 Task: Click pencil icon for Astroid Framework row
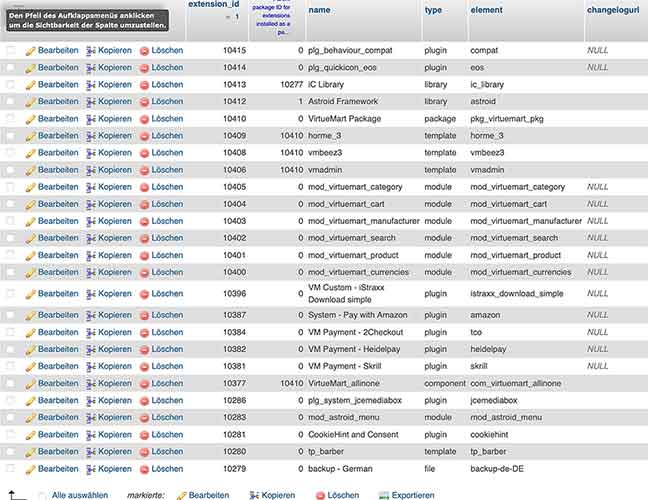point(30,102)
